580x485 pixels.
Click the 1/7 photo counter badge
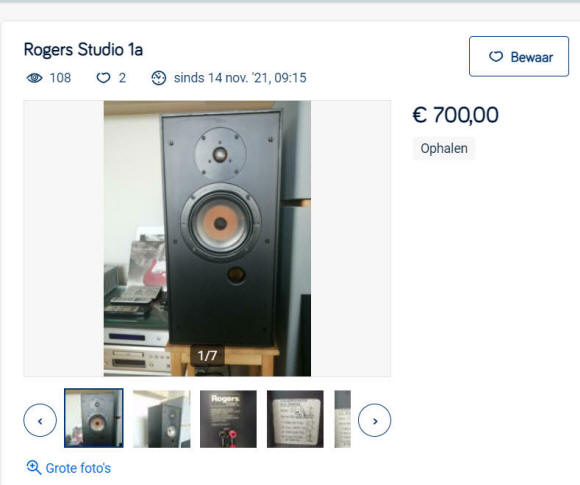point(207,356)
